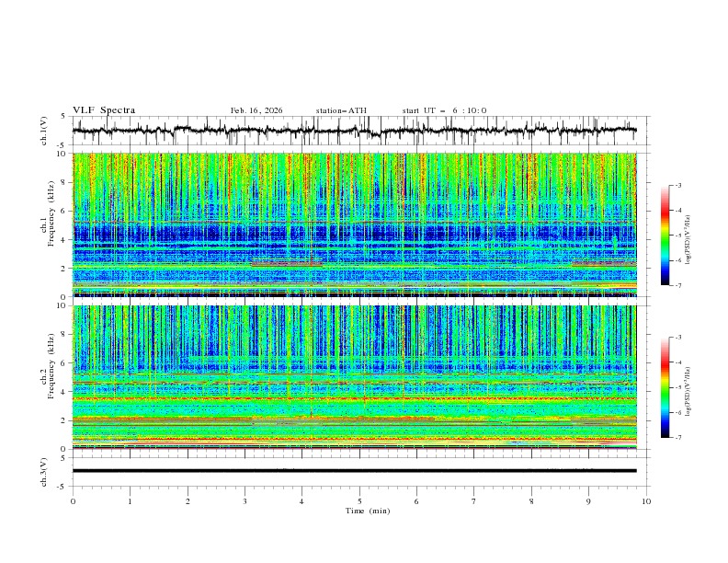Click time axis tick label "9"
Screen dimensions: 728x563
click(588, 501)
